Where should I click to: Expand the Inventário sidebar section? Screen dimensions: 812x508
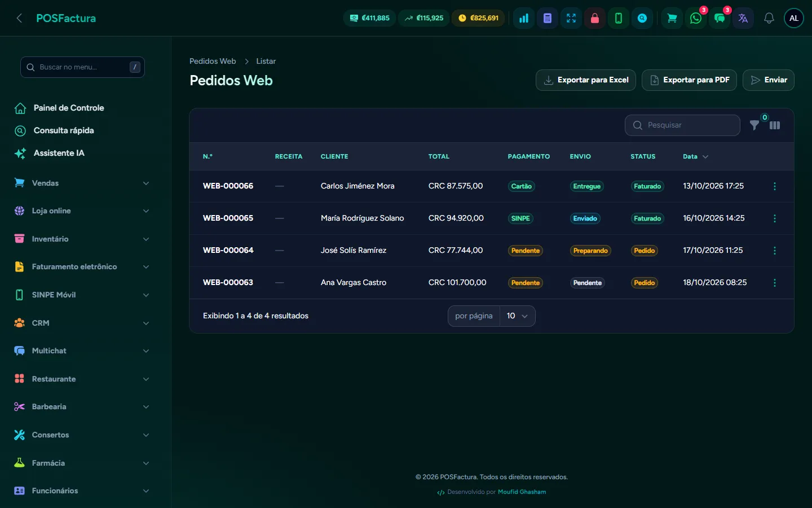point(82,239)
